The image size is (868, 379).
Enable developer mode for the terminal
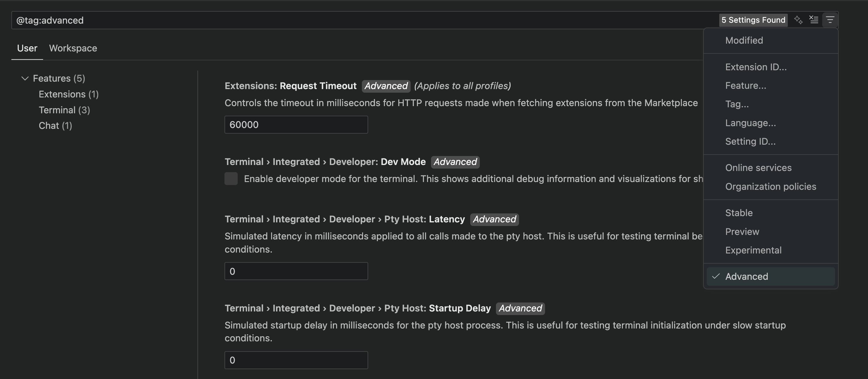point(231,179)
